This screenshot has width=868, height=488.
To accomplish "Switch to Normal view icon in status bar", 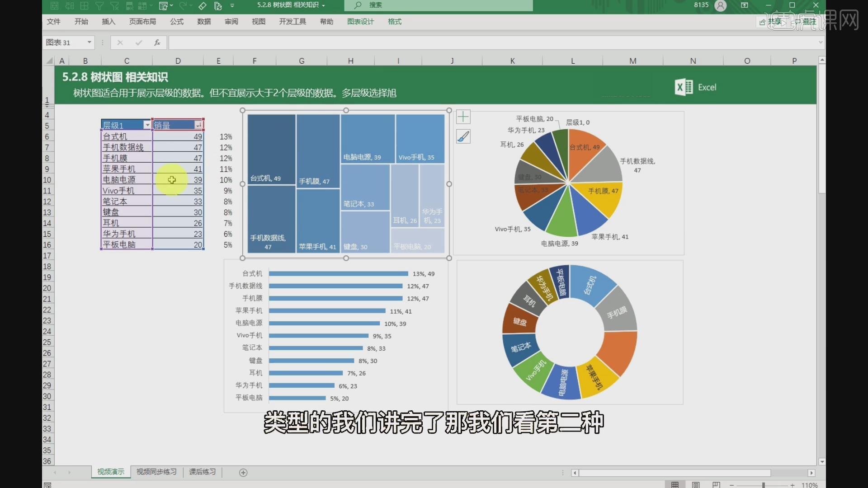I will click(x=675, y=485).
